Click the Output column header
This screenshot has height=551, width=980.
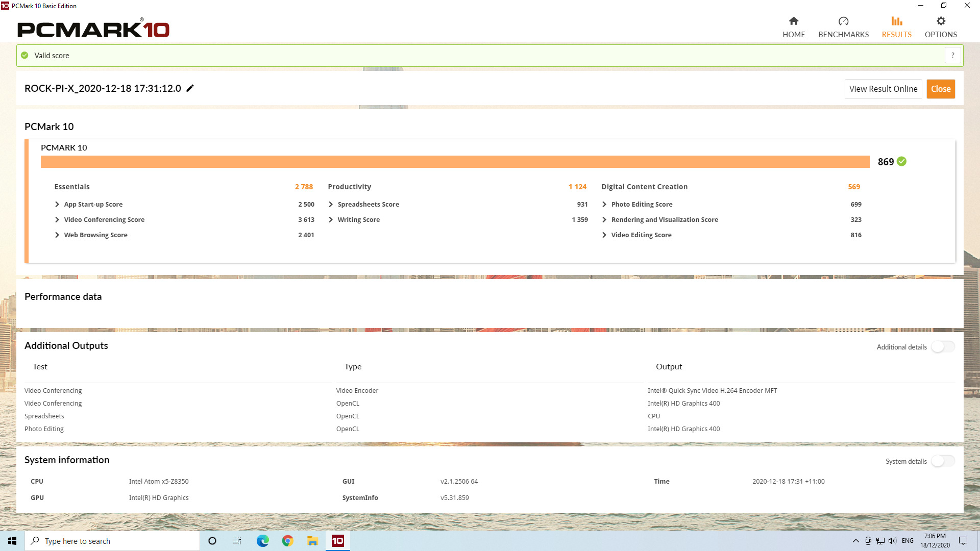[x=669, y=367]
